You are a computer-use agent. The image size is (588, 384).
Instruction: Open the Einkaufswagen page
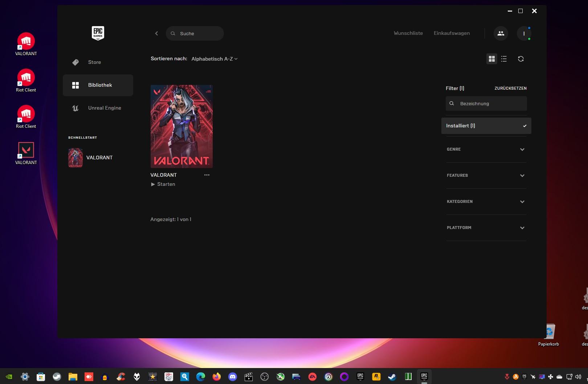coord(452,33)
